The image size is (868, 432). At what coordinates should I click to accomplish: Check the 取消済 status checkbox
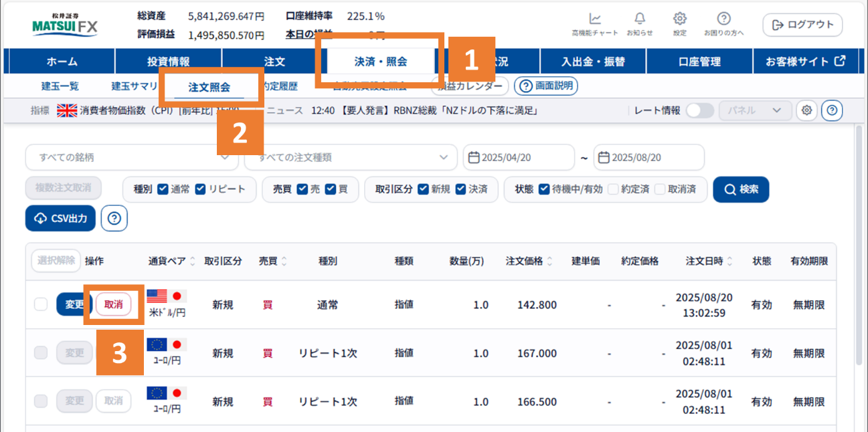coord(660,189)
